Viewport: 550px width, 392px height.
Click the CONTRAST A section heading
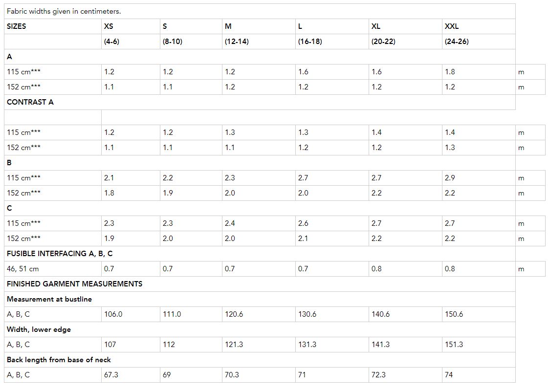click(30, 102)
